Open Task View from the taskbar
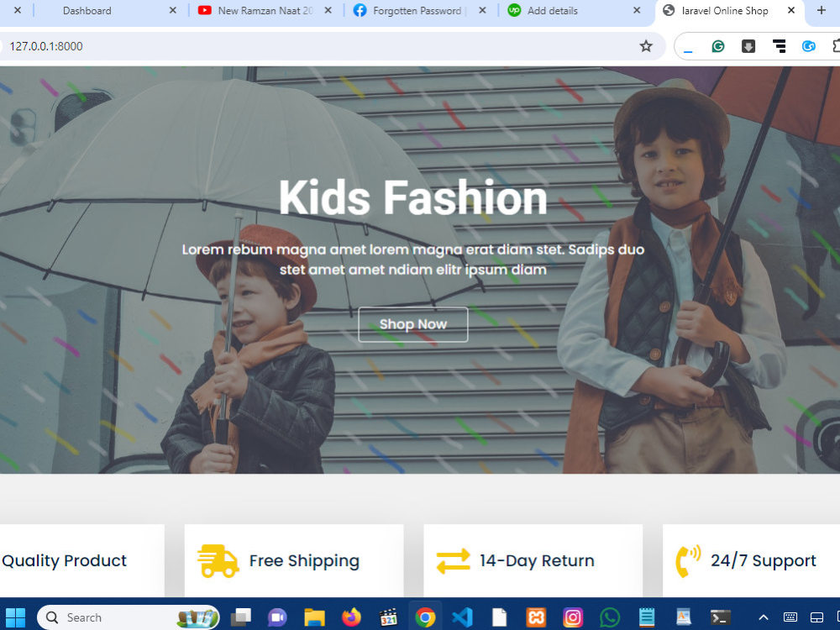The image size is (840, 630). click(241, 617)
